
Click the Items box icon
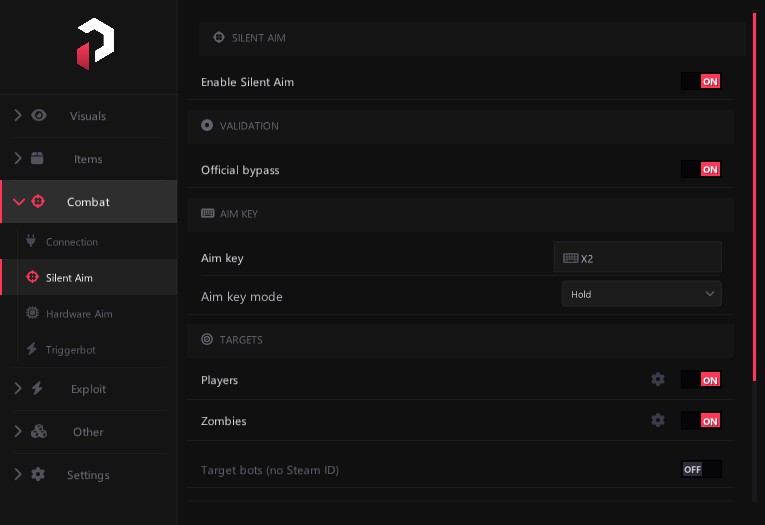37,158
